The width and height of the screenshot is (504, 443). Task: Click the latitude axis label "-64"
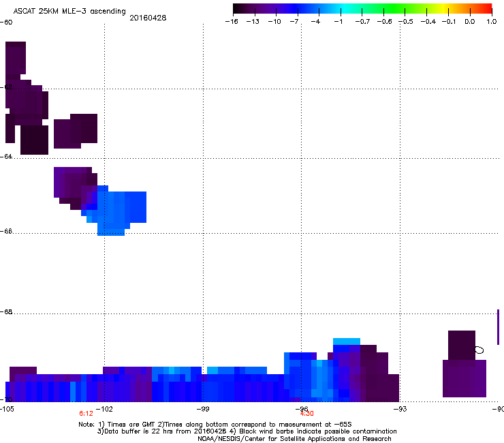click(6, 157)
